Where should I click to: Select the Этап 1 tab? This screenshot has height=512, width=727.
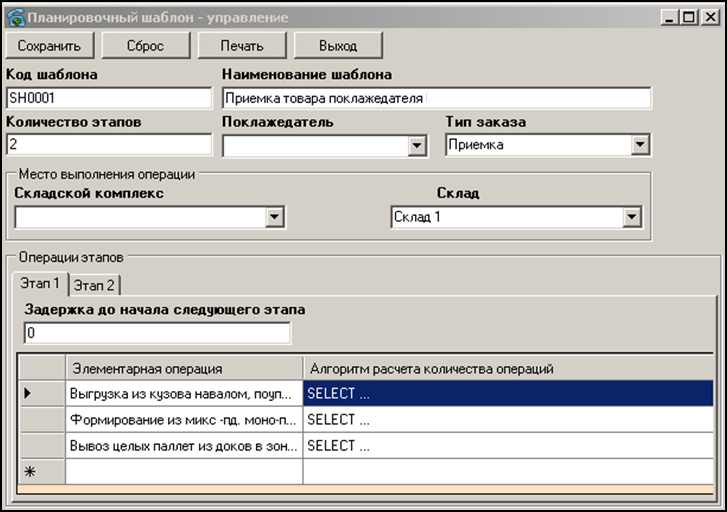[x=41, y=284]
